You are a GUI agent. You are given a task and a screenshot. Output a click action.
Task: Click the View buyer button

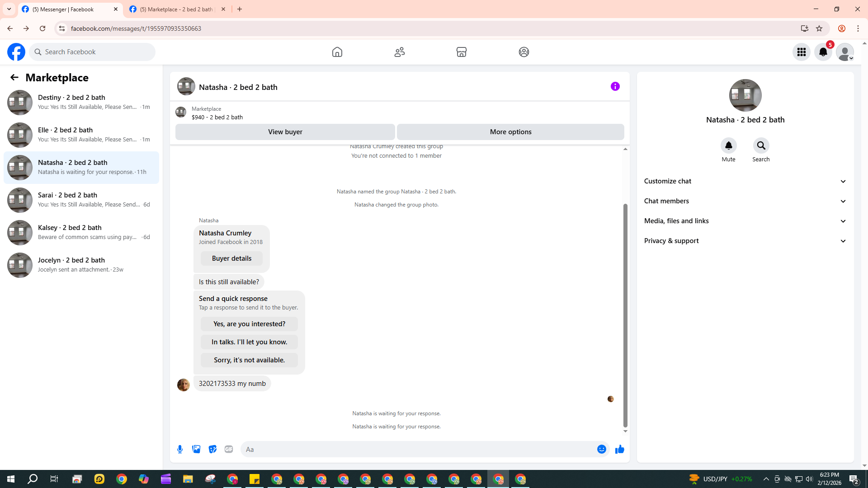pyautogui.click(x=285, y=132)
